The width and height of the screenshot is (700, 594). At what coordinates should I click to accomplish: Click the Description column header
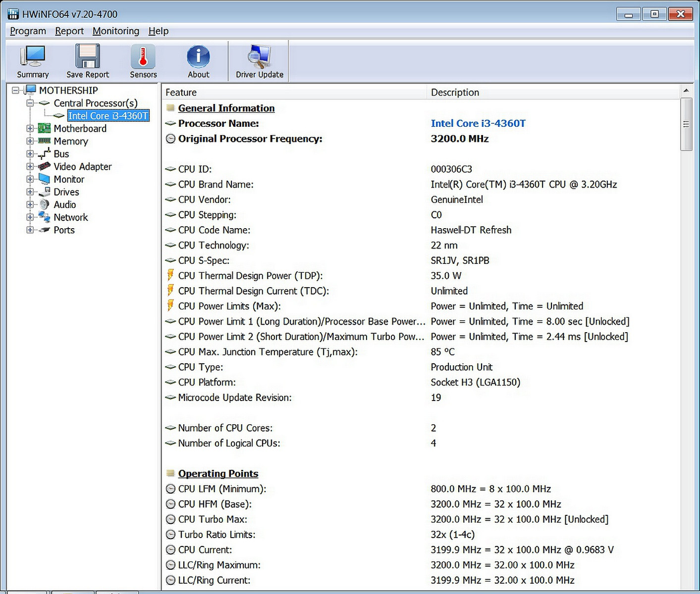tap(553, 92)
